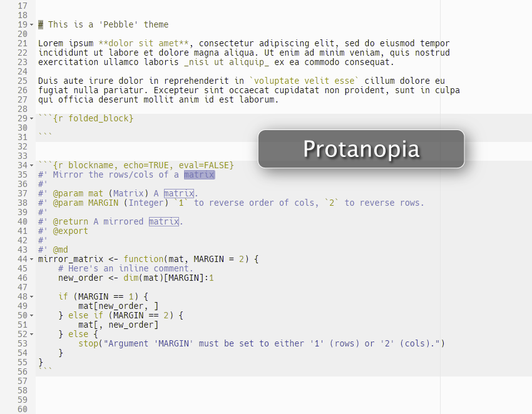Click 'laborum.' at end of line 27
Image resolution: width=532 pixels, height=414 pixels.
(x=259, y=99)
